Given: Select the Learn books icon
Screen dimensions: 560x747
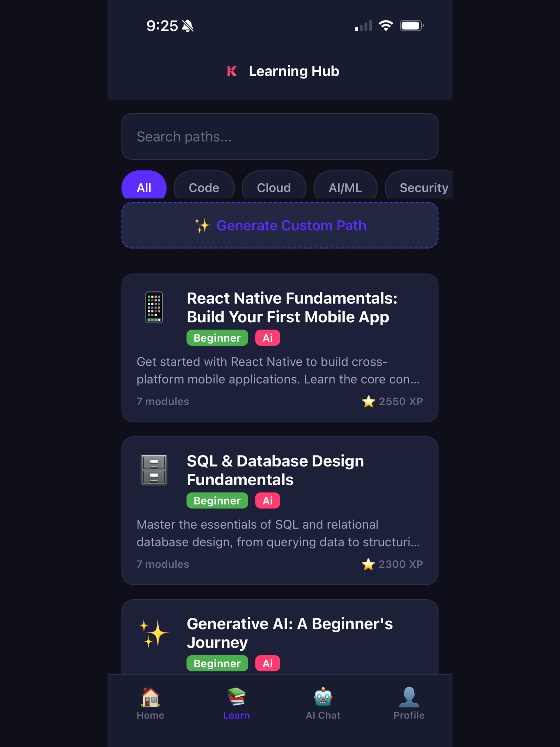Looking at the screenshot, I should tap(237, 697).
